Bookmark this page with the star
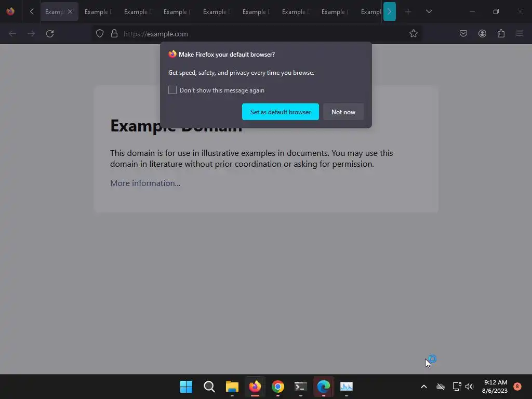This screenshot has width=532, height=399. [413, 34]
